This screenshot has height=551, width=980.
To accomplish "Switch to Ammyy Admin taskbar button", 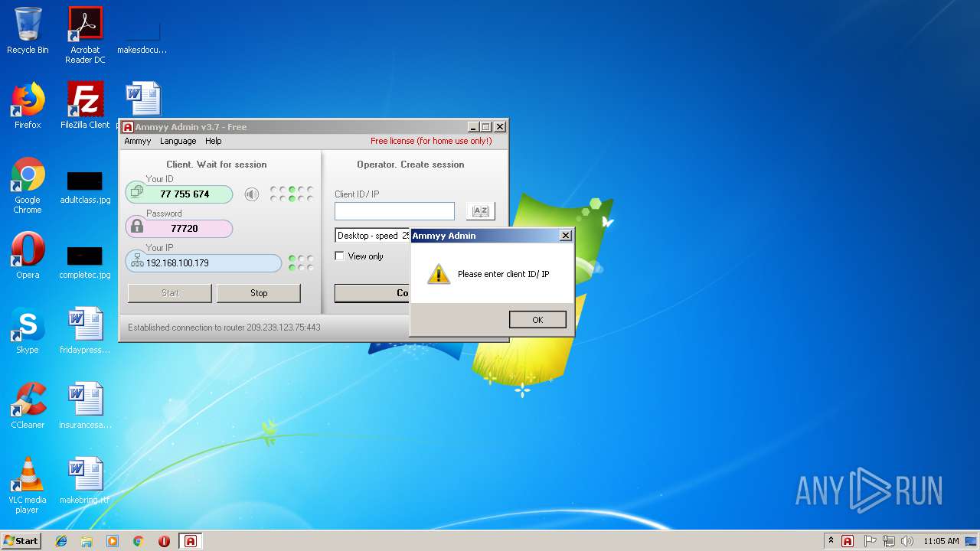I will click(x=191, y=541).
